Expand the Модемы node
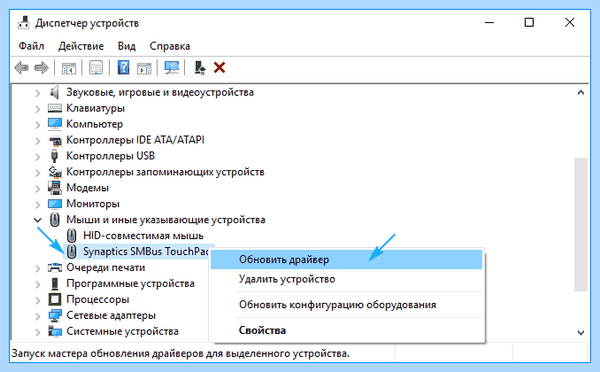 pos(38,188)
